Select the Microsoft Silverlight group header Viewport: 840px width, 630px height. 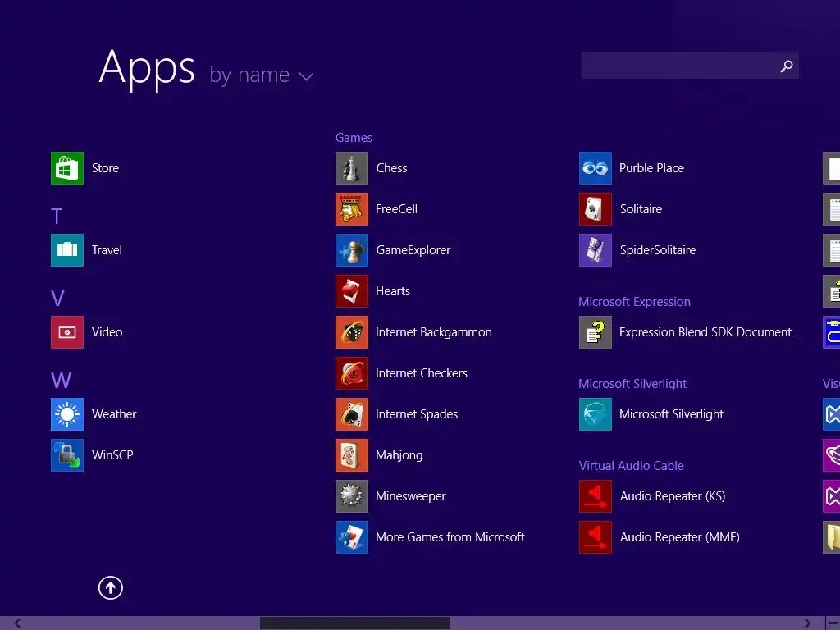[632, 384]
